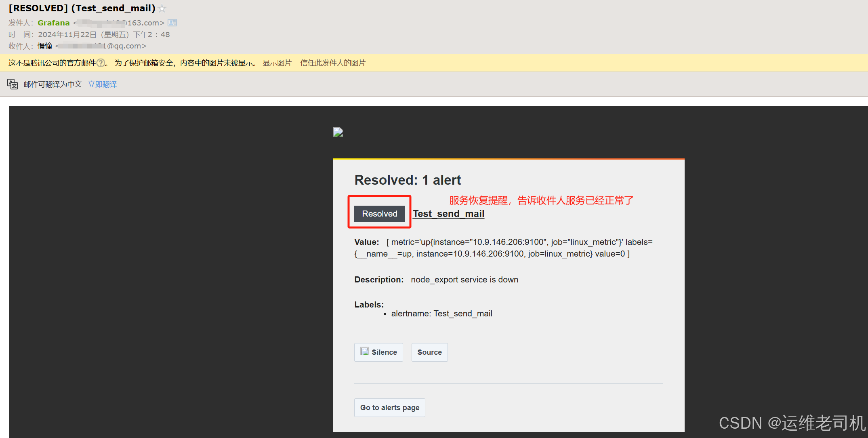This screenshot has width=868, height=438.
Task: Click the Silence button label
Action: click(384, 352)
